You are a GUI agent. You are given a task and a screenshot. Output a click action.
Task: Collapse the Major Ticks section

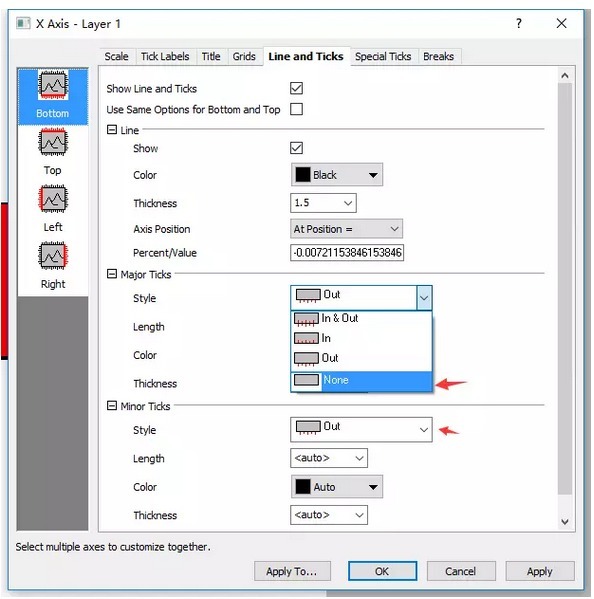coord(112,274)
